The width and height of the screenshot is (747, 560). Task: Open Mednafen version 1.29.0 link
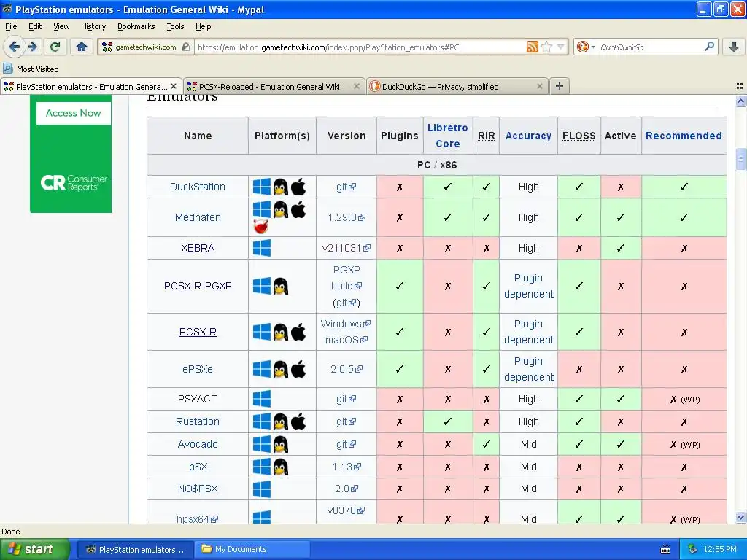[347, 217]
